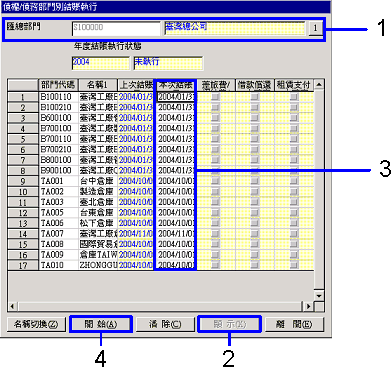This screenshot has height=374, width=392.
Task: Click the small '1' button beside company name
Action: 315,29
